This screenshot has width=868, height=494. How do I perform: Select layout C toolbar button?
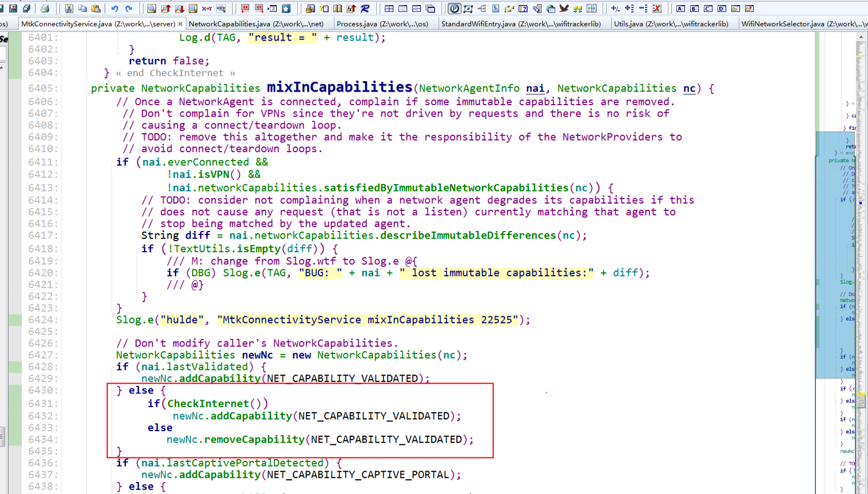[708, 9]
